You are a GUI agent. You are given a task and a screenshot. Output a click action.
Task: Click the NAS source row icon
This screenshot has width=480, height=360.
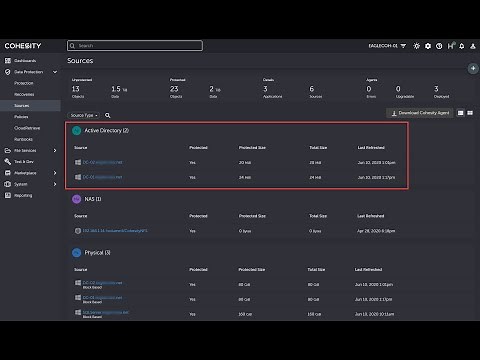(78, 231)
